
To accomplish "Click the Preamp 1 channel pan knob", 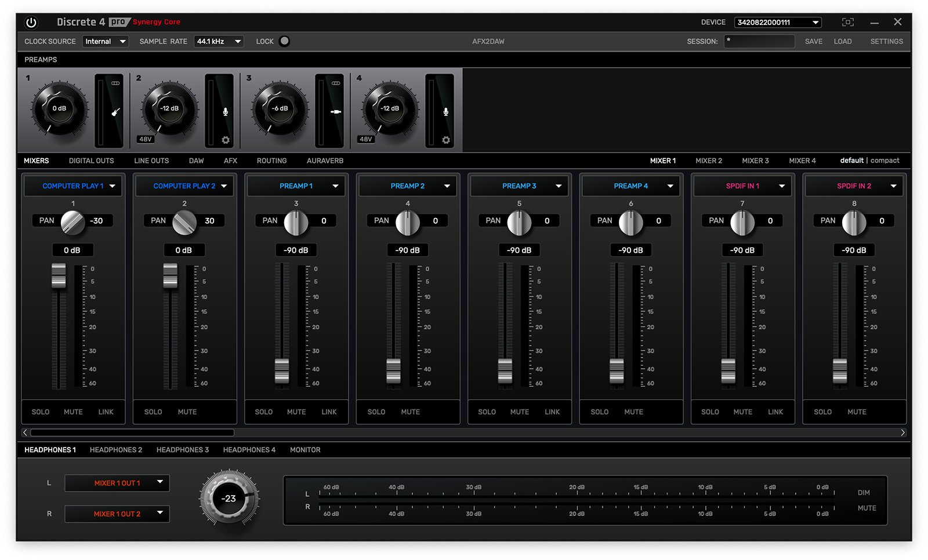I will pos(296,223).
